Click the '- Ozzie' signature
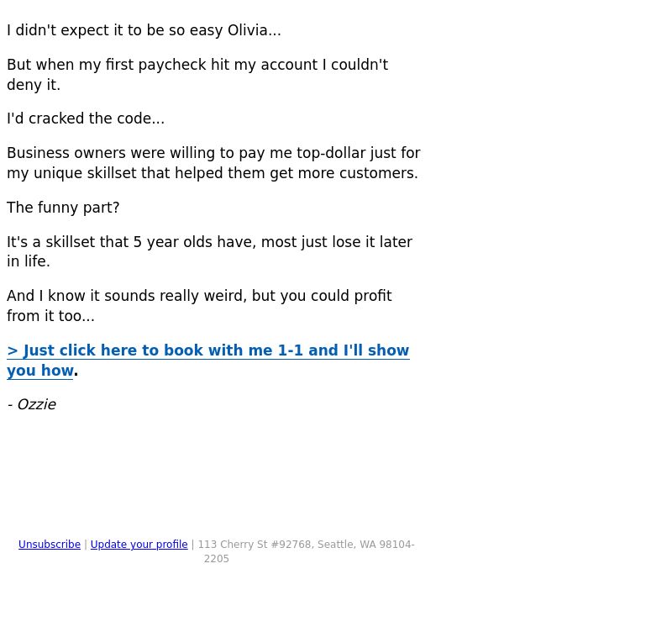The height and width of the screenshot is (632, 672). (x=32, y=404)
